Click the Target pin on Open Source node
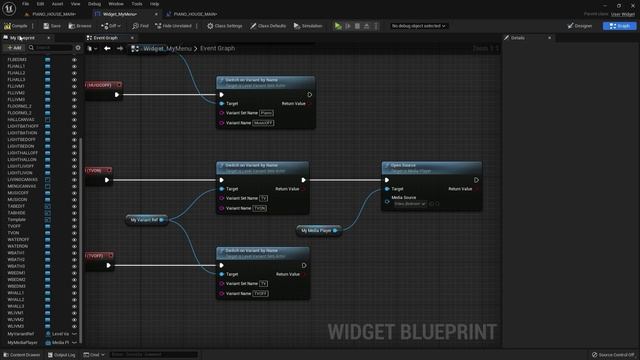The height and width of the screenshot is (360, 640). (x=387, y=189)
